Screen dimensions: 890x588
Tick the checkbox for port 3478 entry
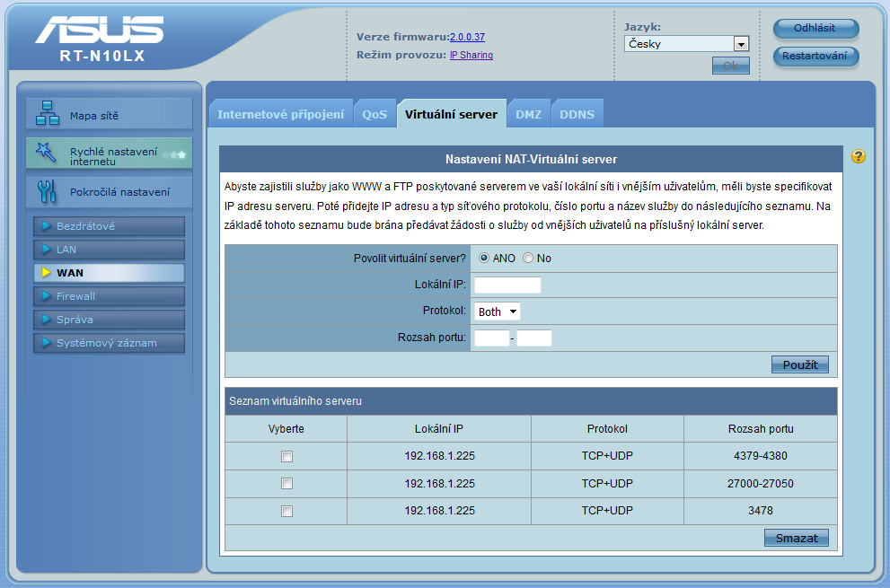tap(286, 511)
